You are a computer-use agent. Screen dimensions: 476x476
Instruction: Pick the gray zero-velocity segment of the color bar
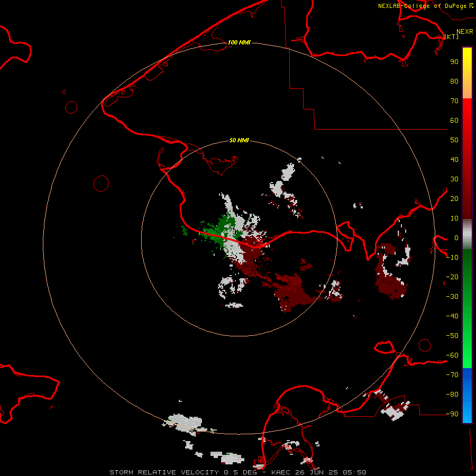[467, 234]
